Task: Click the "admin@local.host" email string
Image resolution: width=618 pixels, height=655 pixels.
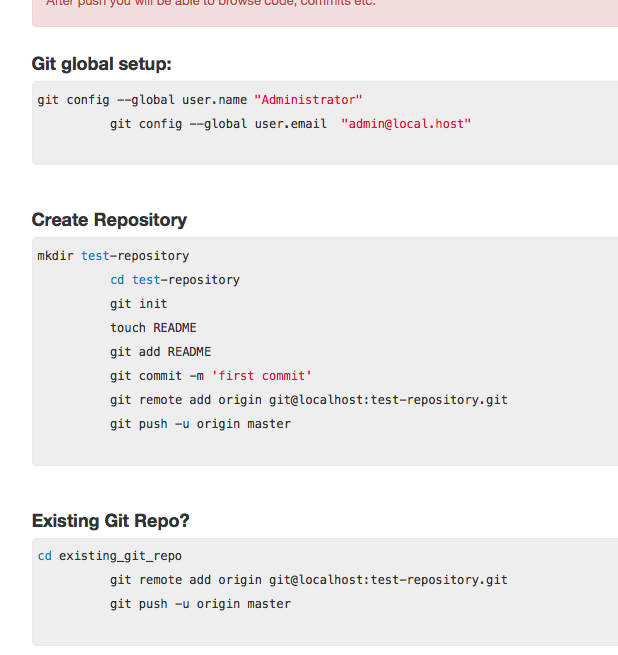Action: coord(406,124)
